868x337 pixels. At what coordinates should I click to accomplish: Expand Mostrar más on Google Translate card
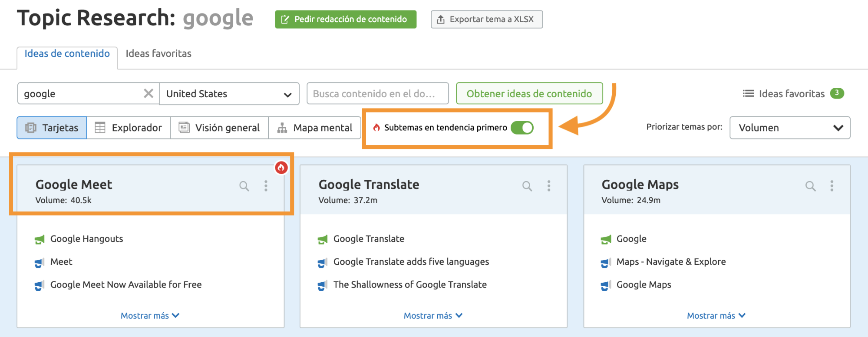coord(433,316)
